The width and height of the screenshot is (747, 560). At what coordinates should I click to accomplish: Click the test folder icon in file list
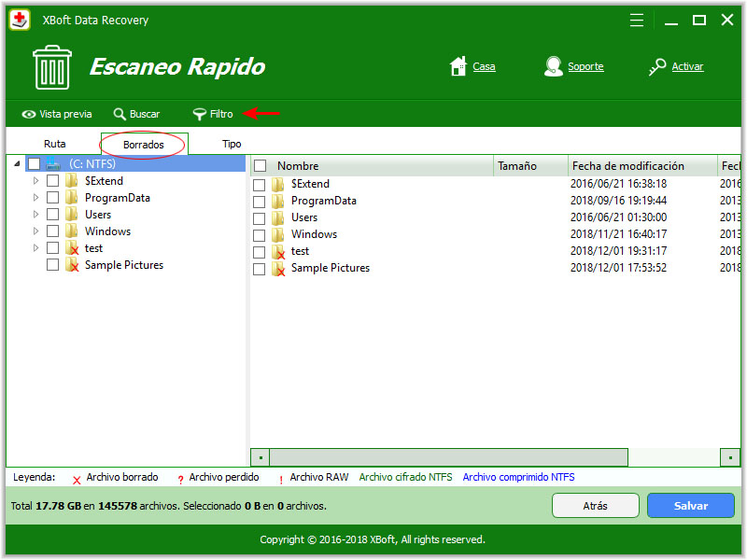[278, 251]
